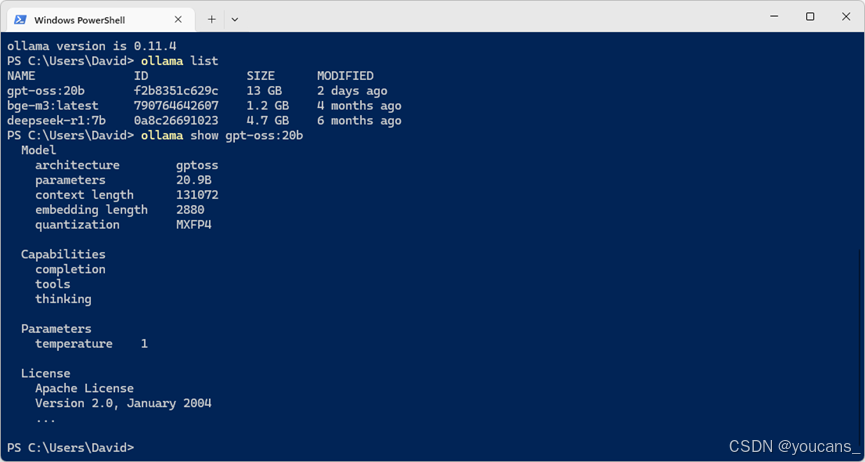Image resolution: width=865 pixels, height=462 pixels.
Task: Click the 'completion' capability line
Action: coord(71,269)
